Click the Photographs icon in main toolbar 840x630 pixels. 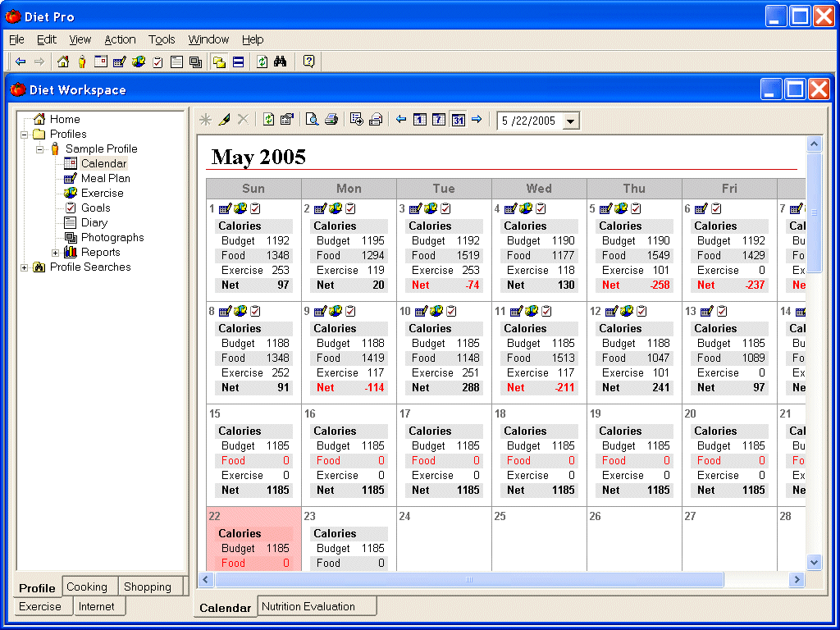tap(195, 62)
